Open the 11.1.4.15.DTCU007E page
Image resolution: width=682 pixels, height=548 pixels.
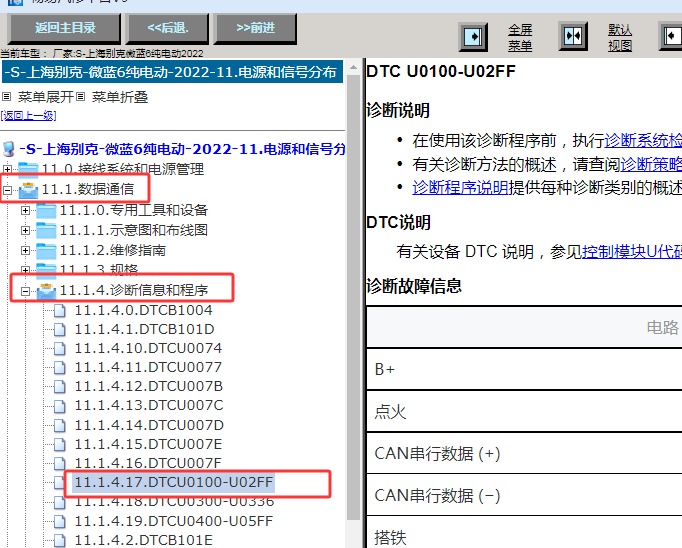pyautogui.click(x=148, y=444)
